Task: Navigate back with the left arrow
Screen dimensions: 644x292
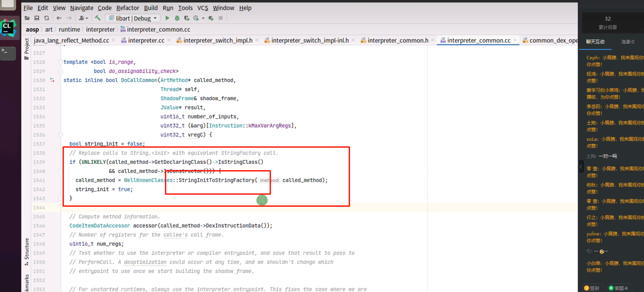Action: click(x=59, y=18)
